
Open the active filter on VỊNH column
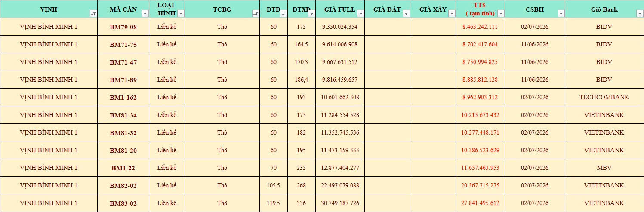click(x=93, y=14)
